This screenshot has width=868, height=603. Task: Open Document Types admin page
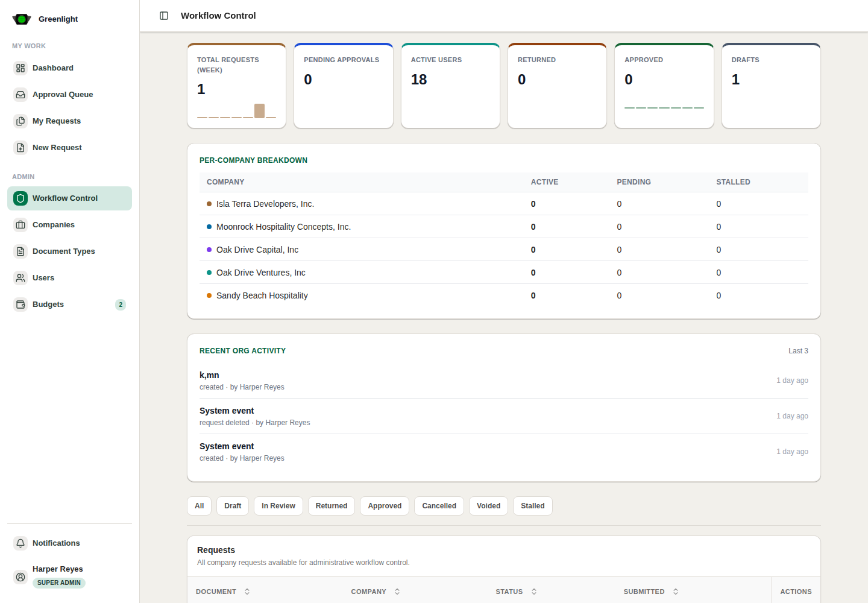[x=69, y=251]
